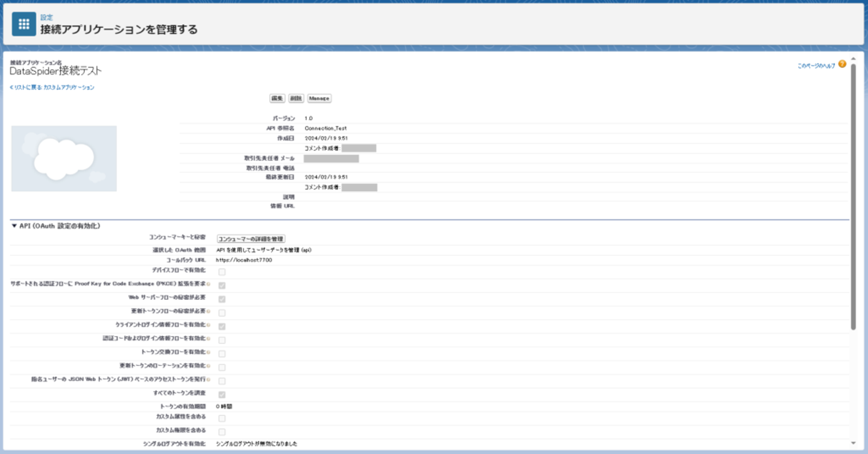Click the DataSpider接続テスト application name heading
Screen dimensions: 868x454
pos(55,71)
